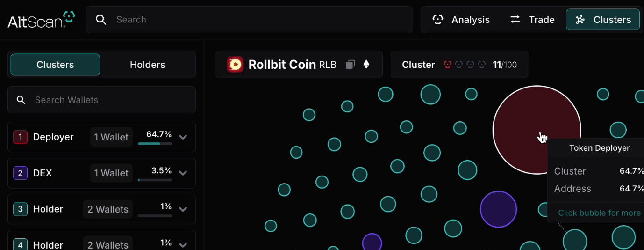Click the Ethereum chain icon
This screenshot has height=250, width=644.
point(366,65)
